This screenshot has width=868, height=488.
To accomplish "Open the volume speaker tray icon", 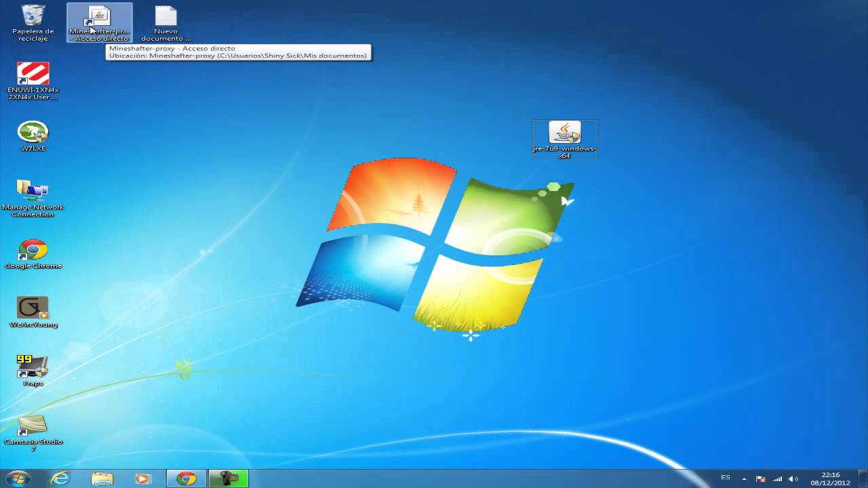I will [x=793, y=479].
